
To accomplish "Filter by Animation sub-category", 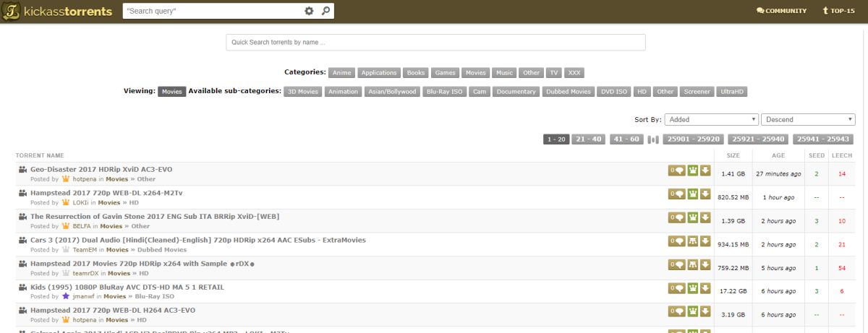I will click(x=343, y=92).
